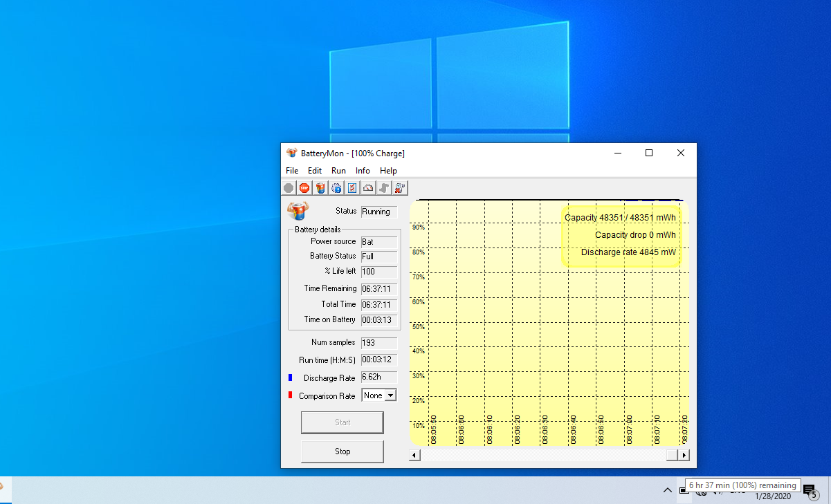Click the graph scrollbar right arrow

coord(684,455)
